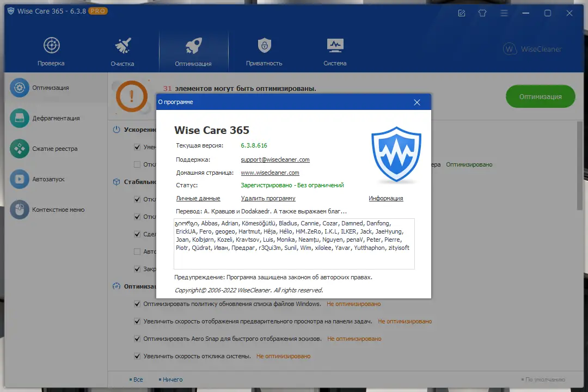Image resolution: width=588 pixels, height=392 pixels.
Task: Click the Ускорение section power icon
Action: [117, 130]
